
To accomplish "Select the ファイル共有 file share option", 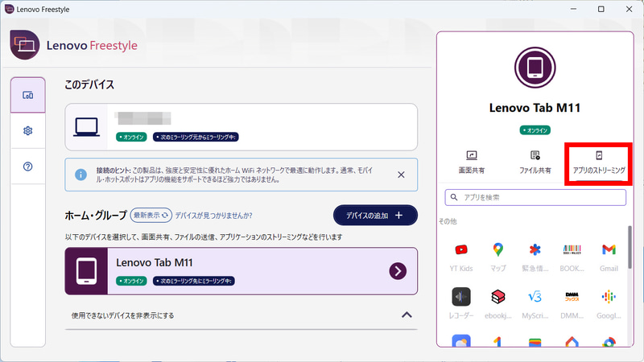I will point(535,162).
